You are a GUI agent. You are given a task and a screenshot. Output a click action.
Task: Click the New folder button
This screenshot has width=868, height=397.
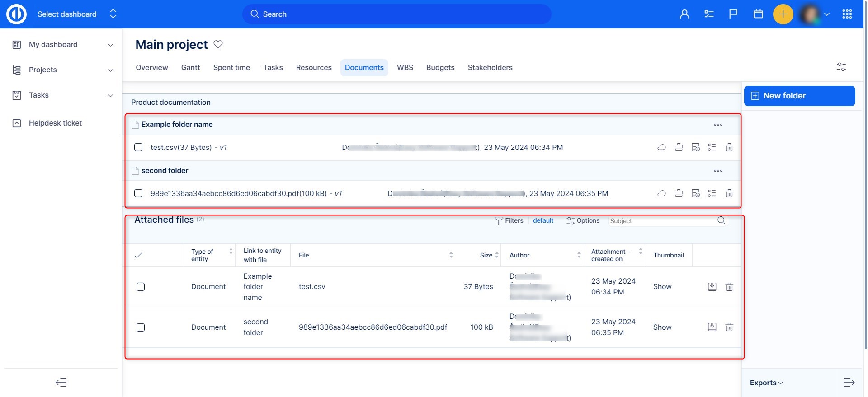click(799, 96)
